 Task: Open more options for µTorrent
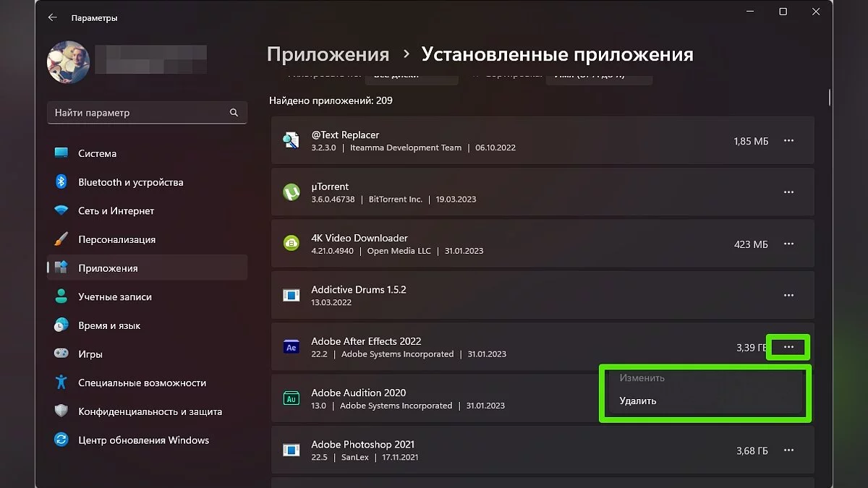coord(788,192)
